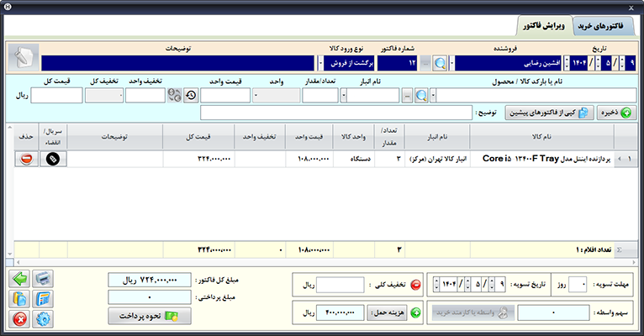644x336 pixels.
Task: Switch to the فاکتورهای خرید tab
Action: pos(601,26)
